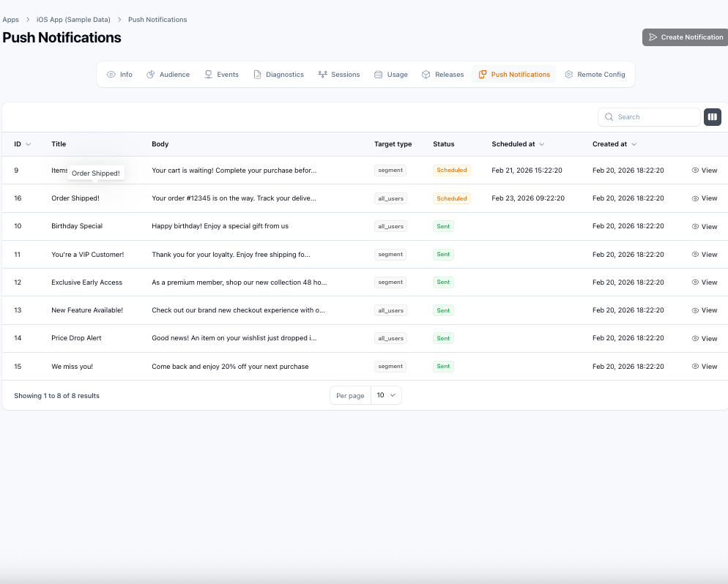Switch to the Audience tab

tap(168, 75)
